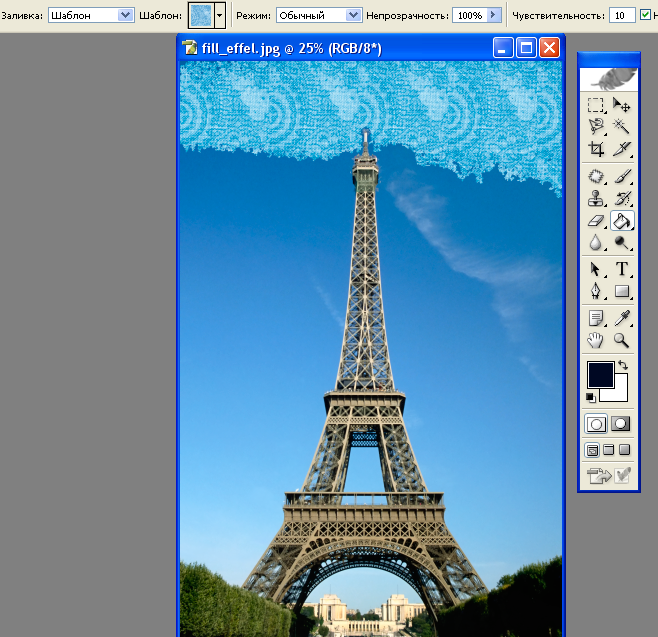Viewport: 658px width, 637px height.
Task: Switch to Standard edit mode
Action: click(595, 424)
